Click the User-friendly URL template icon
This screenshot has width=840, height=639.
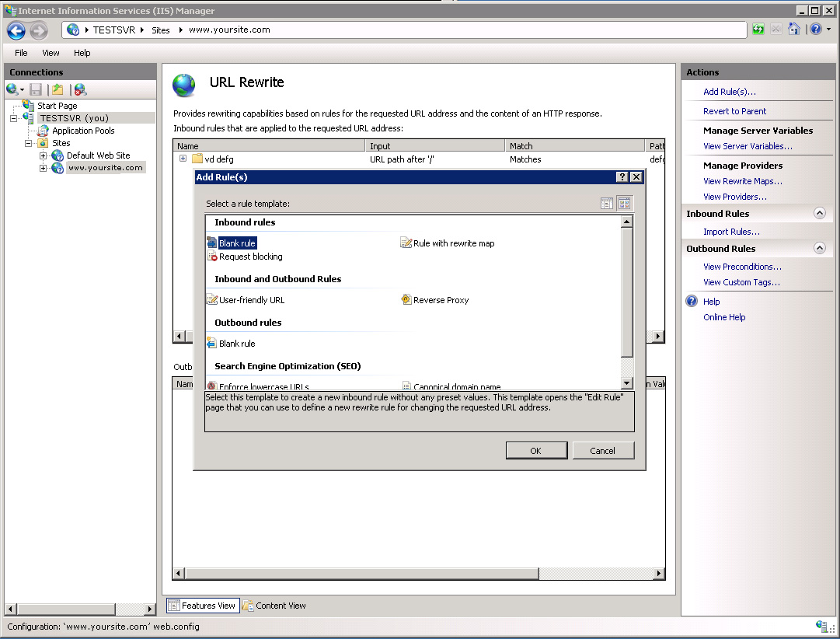212,299
